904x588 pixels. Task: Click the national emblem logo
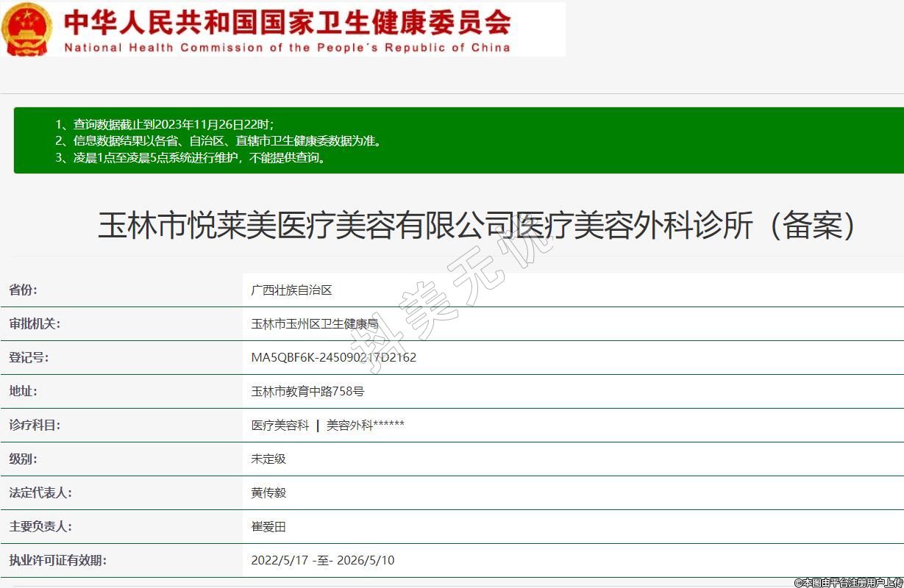coord(26,29)
